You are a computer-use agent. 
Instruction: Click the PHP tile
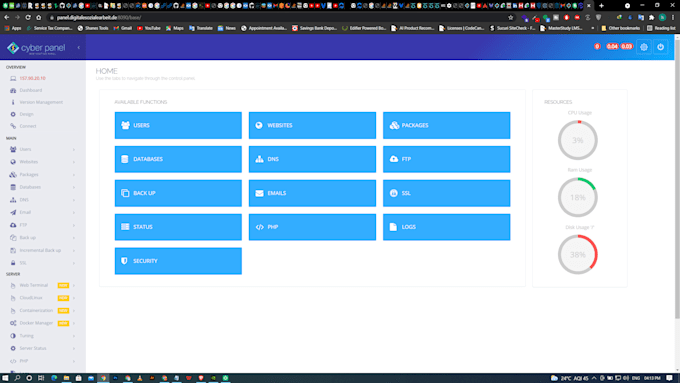[x=312, y=227]
